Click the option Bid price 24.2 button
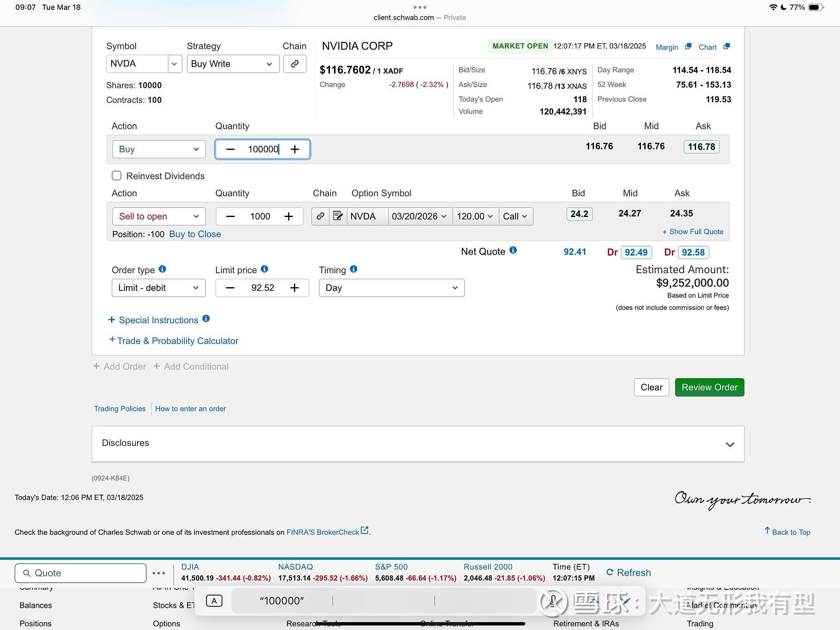Screen dimensions: 840x630 579,214
